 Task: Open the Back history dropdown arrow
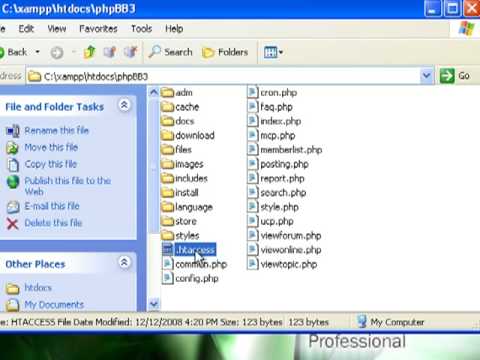coord(38,52)
